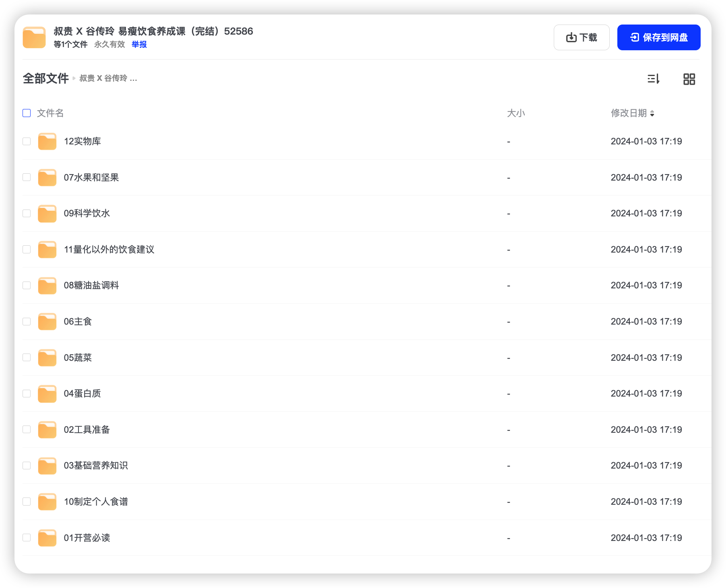
Task: Click the shared folder icon in header
Action: [34, 37]
